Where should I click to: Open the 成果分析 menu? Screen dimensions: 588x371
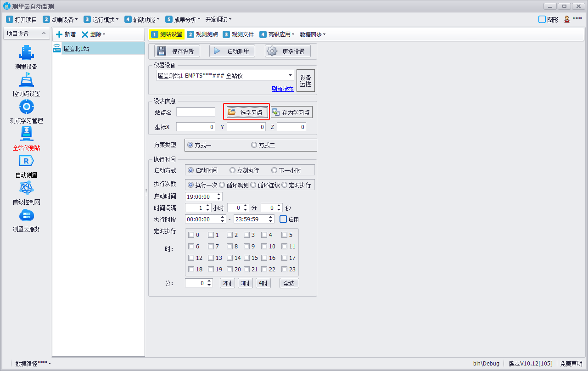pos(183,19)
